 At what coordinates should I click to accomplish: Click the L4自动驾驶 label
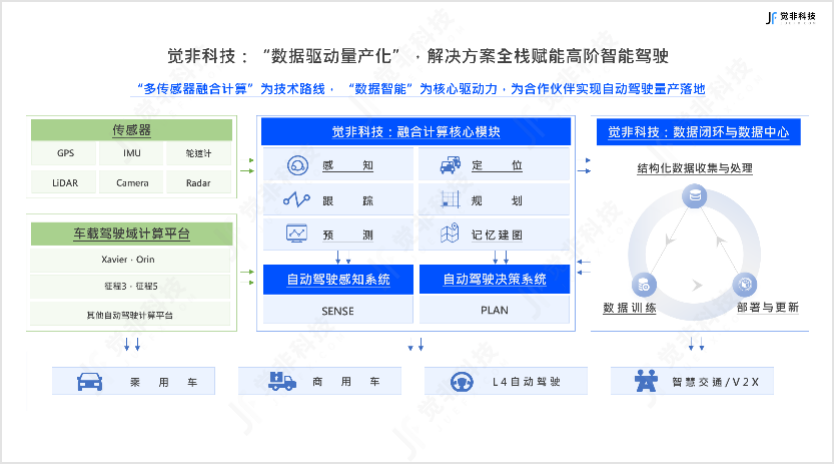point(526,382)
